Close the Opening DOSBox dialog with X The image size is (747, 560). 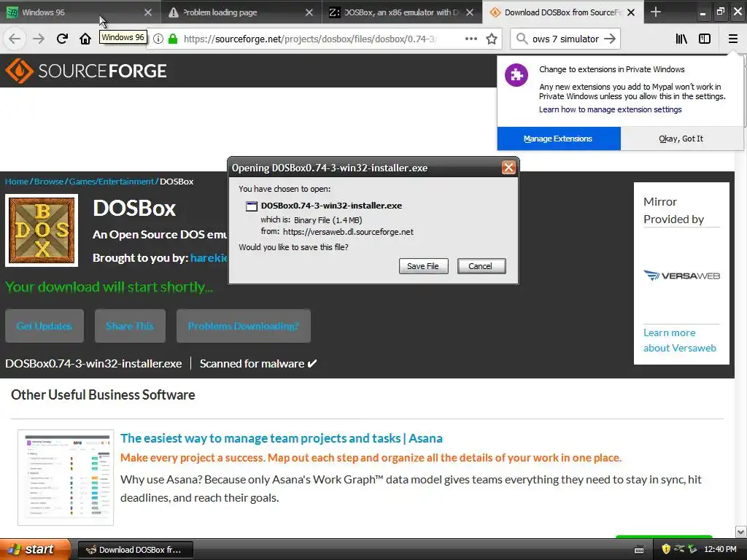pyautogui.click(x=508, y=168)
